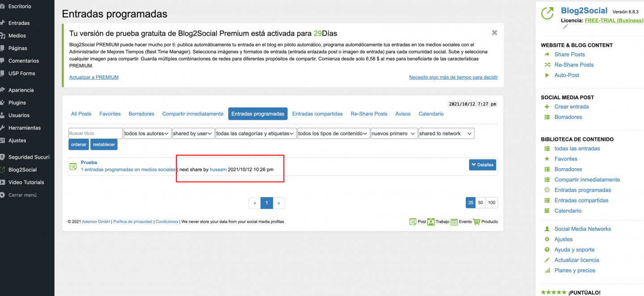
Task: Go to the next page with the » button
Action: pyautogui.click(x=279, y=203)
